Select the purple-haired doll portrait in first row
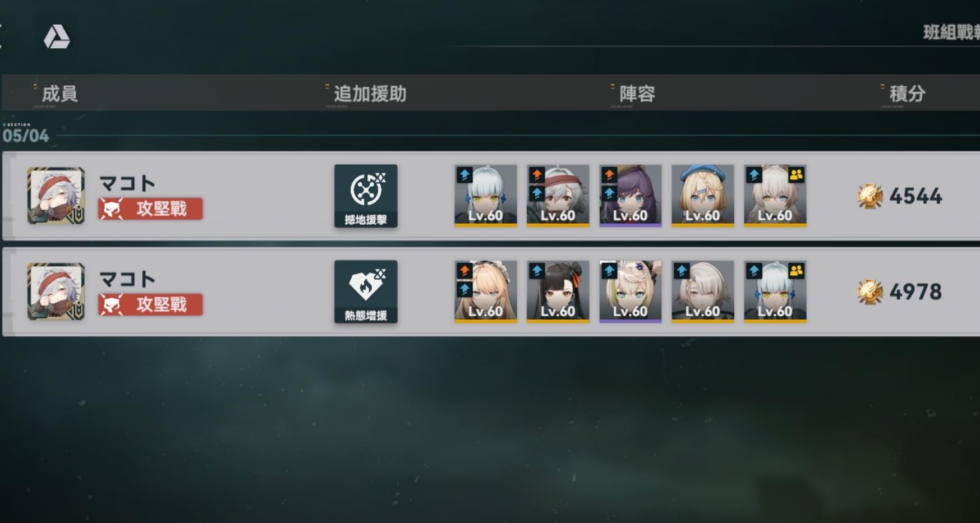 [630, 196]
